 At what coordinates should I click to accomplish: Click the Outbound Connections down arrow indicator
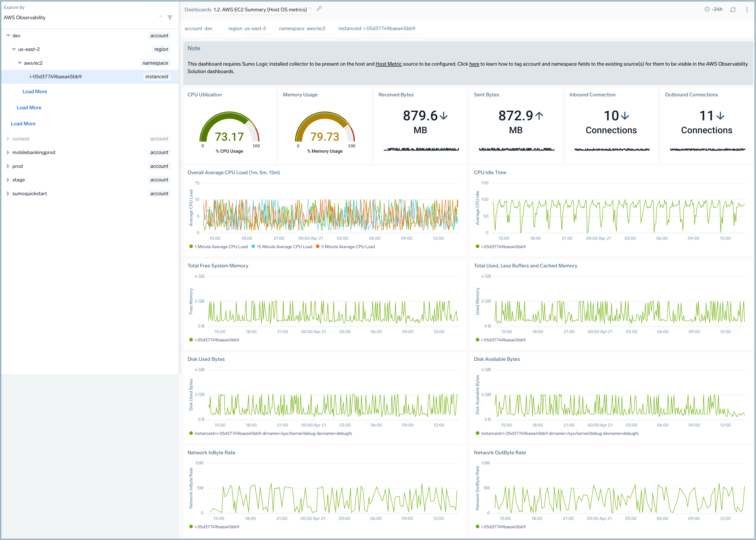[721, 116]
